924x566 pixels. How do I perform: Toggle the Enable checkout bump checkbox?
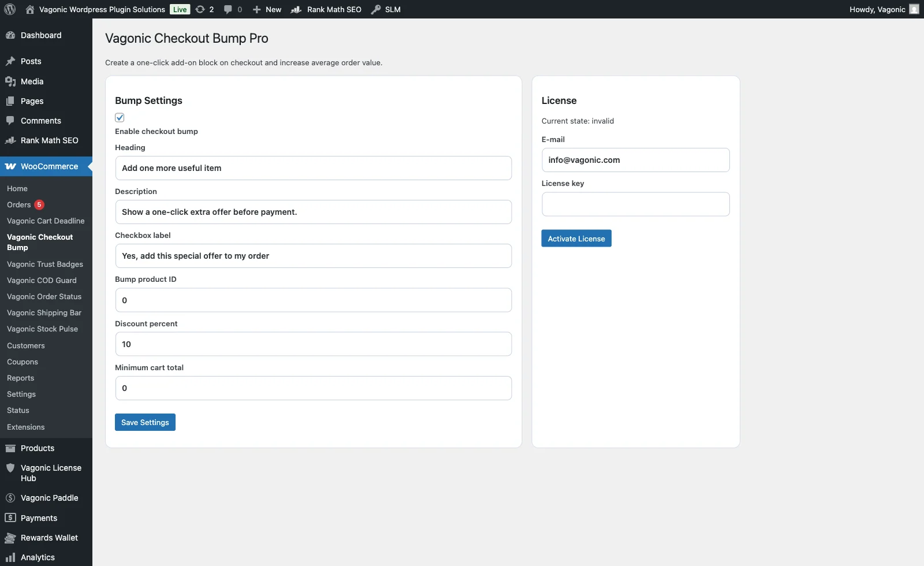(120, 117)
